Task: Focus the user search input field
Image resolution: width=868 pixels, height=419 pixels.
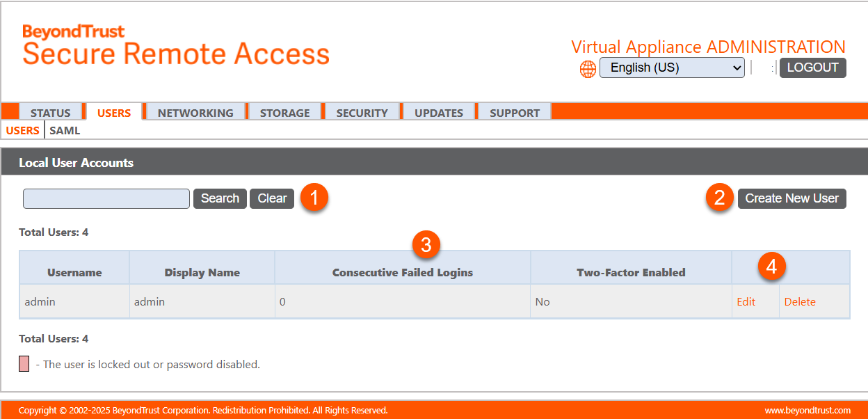Action: (x=106, y=198)
